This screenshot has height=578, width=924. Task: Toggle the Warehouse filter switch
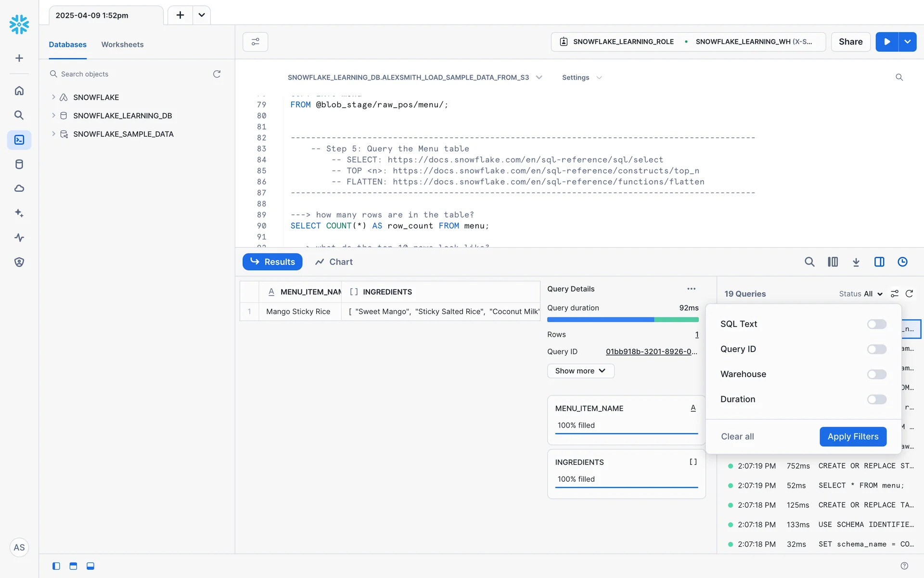tap(876, 374)
